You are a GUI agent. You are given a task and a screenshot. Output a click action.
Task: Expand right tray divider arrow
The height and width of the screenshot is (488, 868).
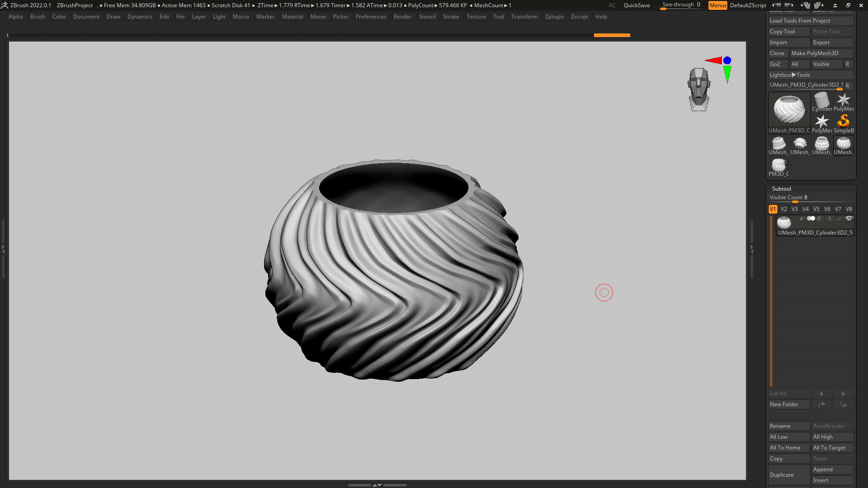click(752, 249)
